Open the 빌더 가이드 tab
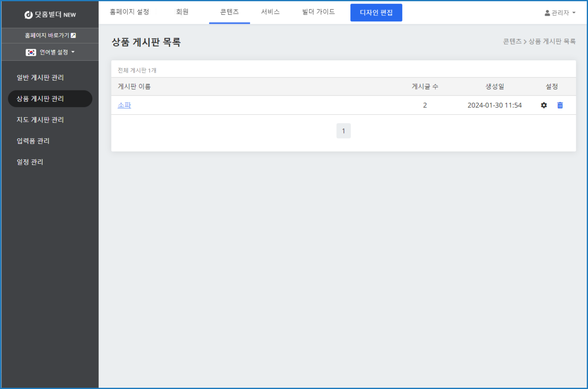 (x=318, y=12)
